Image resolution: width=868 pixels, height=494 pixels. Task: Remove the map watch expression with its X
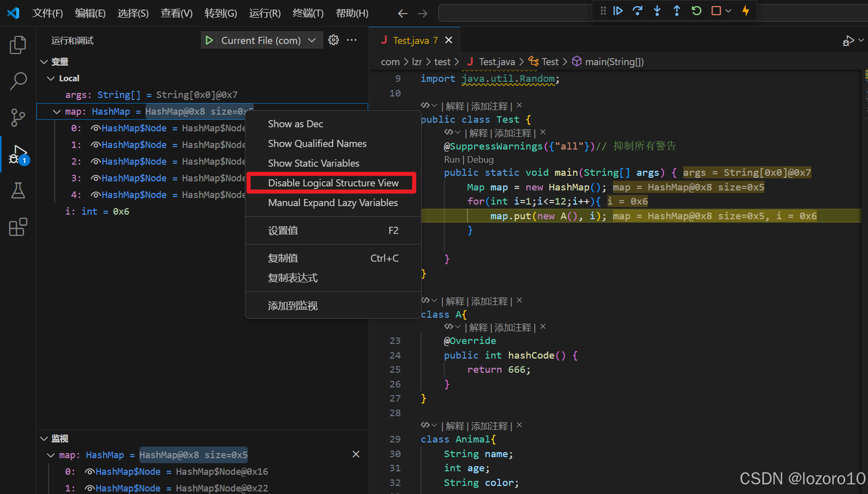(x=356, y=454)
